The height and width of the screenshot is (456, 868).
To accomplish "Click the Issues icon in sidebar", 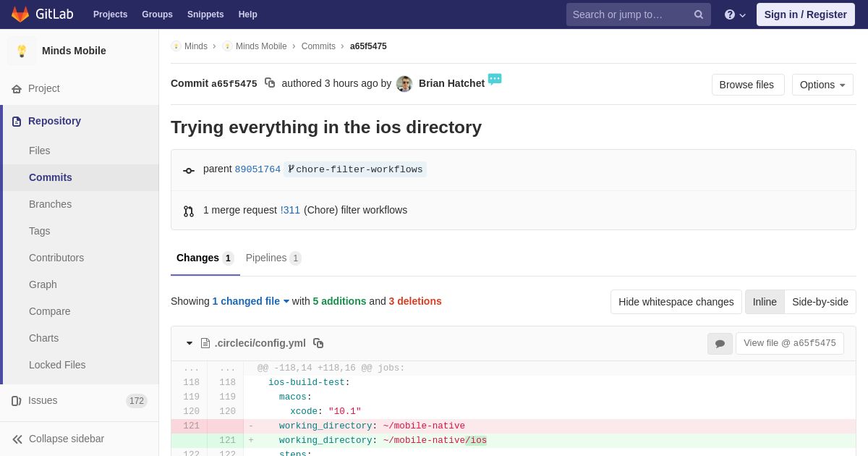I will (x=17, y=401).
